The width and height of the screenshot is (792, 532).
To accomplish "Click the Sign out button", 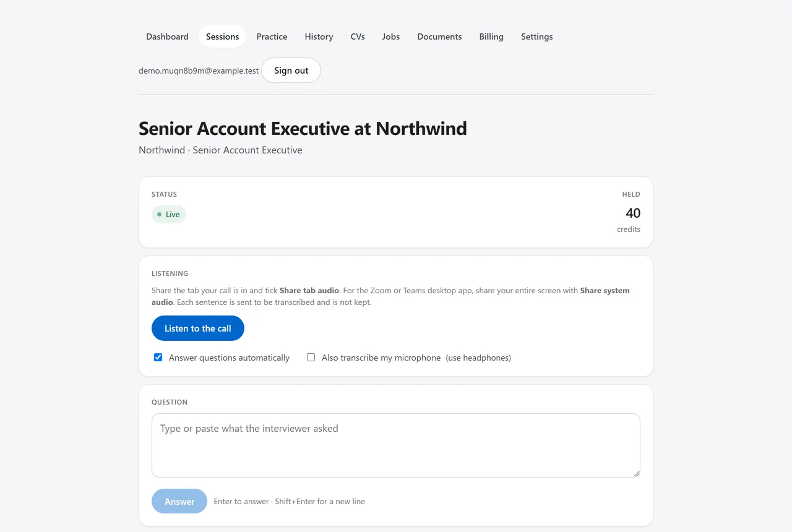I will pos(291,71).
